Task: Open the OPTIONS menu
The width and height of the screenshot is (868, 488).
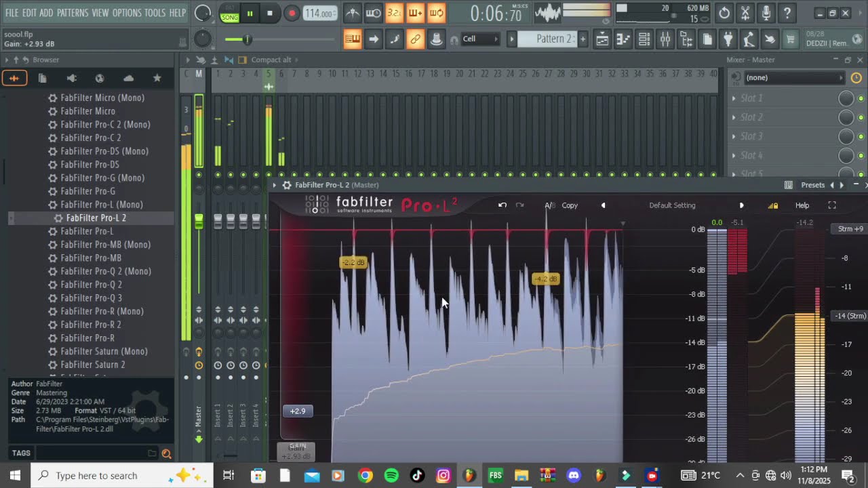Action: click(x=127, y=13)
